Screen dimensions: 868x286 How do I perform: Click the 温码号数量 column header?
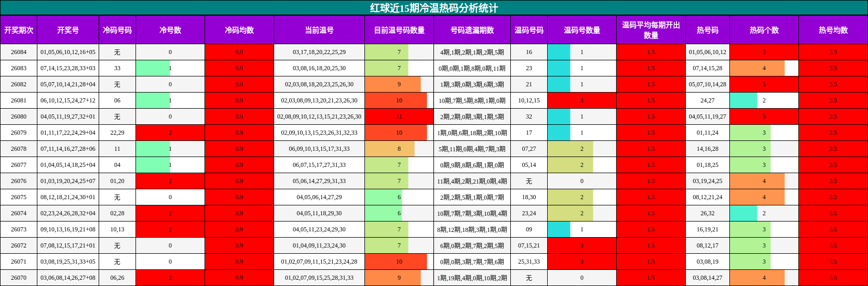pyautogui.click(x=582, y=30)
